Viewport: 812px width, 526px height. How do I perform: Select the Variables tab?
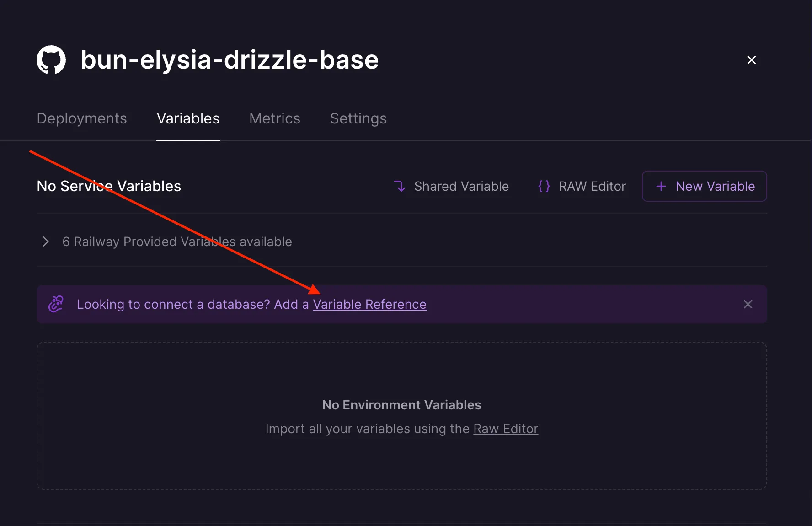188,118
